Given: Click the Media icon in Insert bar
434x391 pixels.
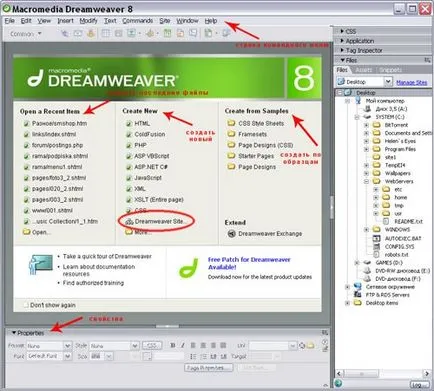Looking at the screenshot, I should tap(150, 33).
